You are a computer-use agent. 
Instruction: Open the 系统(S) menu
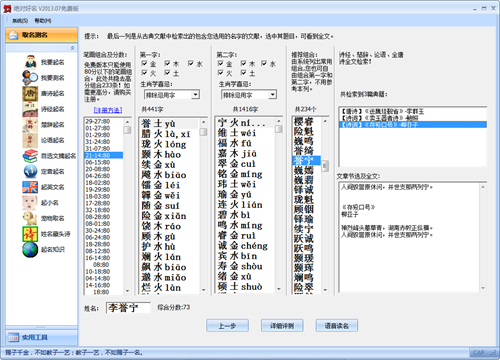(20, 21)
